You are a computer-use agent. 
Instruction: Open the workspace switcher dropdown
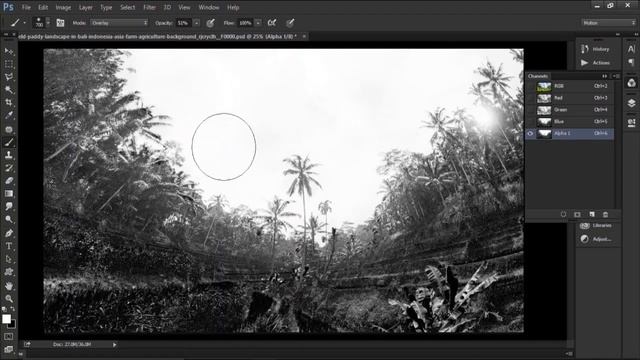point(609,23)
